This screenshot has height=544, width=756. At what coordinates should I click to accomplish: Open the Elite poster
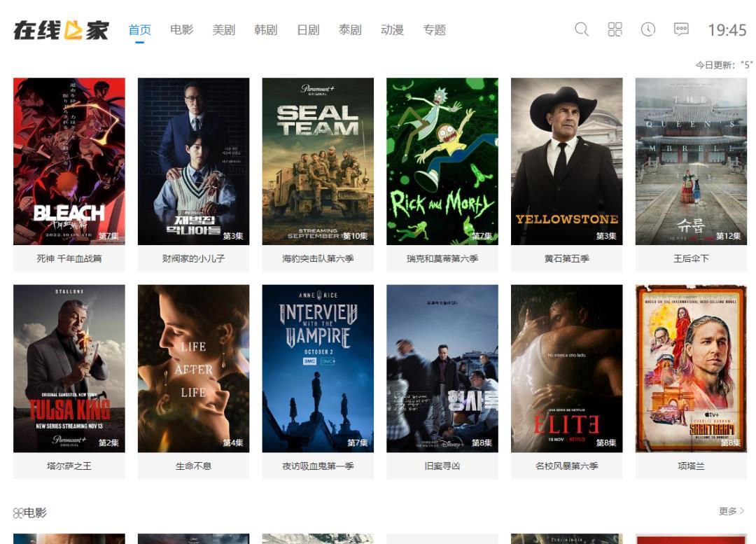click(x=566, y=368)
